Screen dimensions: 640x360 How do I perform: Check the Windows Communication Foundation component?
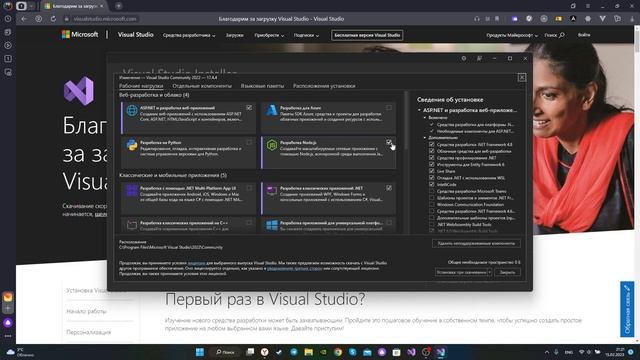tap(432, 204)
